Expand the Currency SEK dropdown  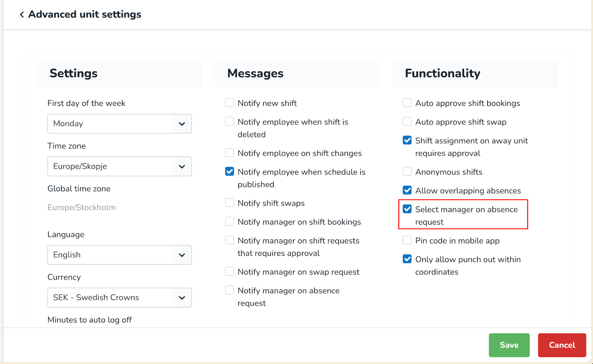tap(119, 298)
